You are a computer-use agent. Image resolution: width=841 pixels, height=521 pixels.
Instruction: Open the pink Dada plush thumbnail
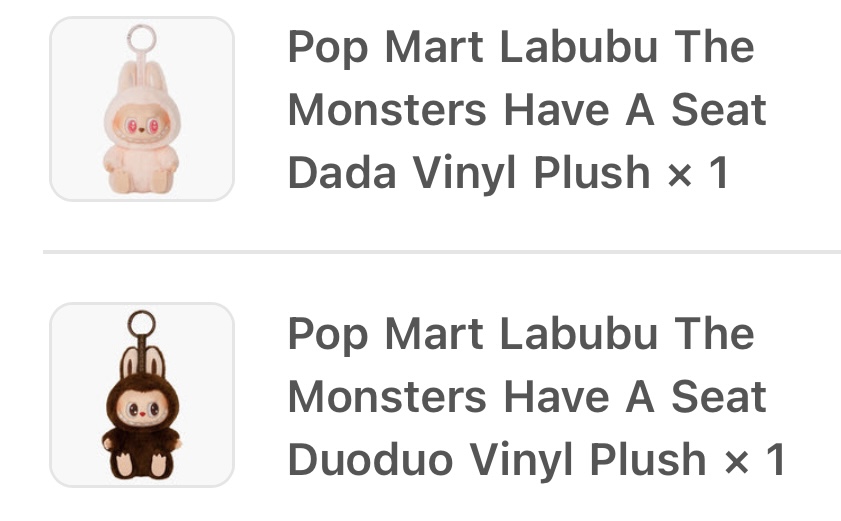142,109
